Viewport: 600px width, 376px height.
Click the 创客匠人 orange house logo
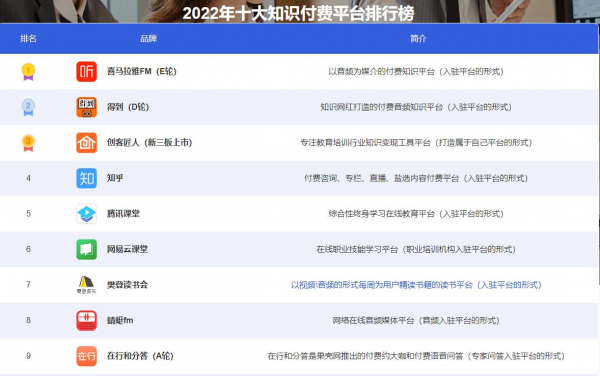pyautogui.click(x=86, y=143)
